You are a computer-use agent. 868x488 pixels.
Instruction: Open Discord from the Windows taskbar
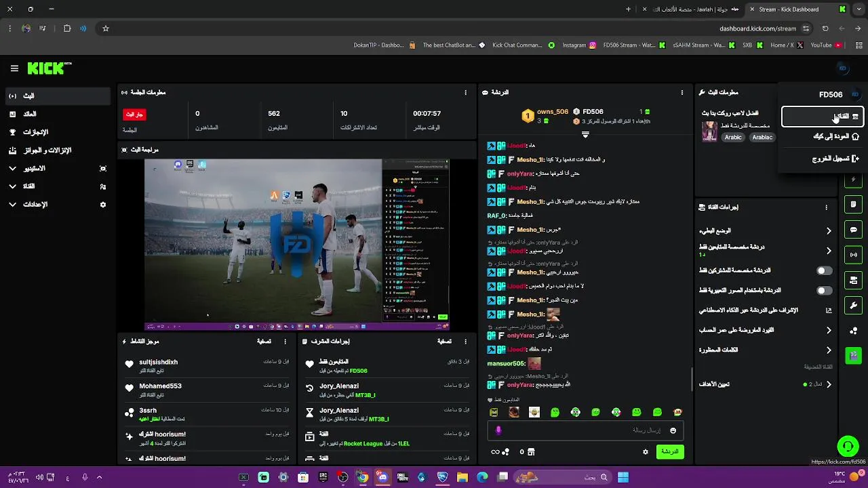pyautogui.click(x=382, y=477)
